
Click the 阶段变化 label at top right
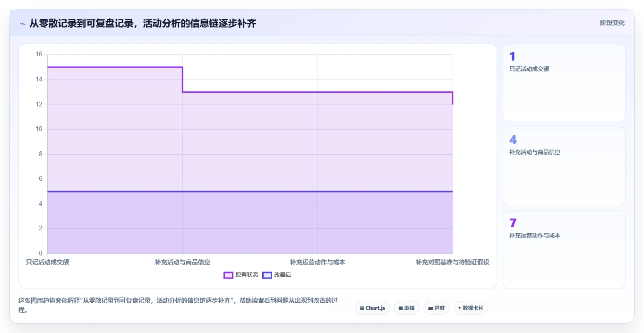(x=612, y=23)
